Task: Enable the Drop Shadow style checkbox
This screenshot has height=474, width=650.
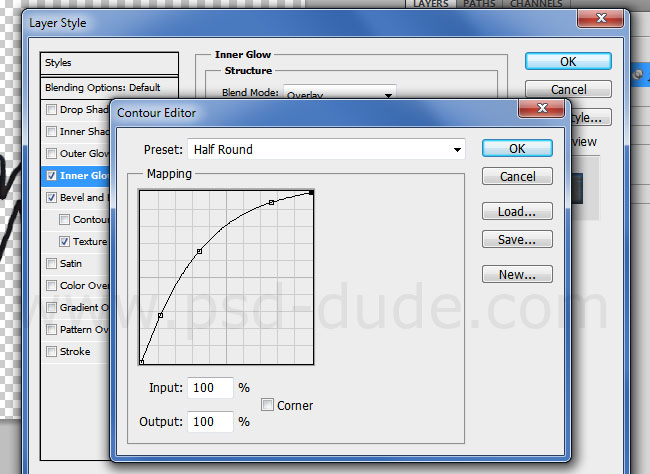Action: click(51, 109)
